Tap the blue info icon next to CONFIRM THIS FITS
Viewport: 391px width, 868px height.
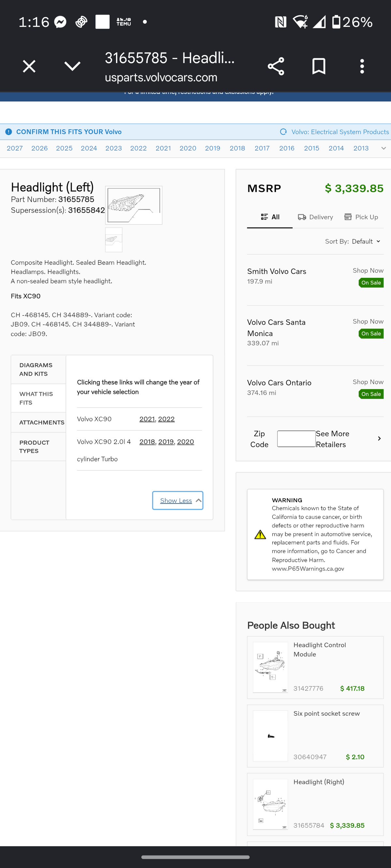click(x=9, y=132)
